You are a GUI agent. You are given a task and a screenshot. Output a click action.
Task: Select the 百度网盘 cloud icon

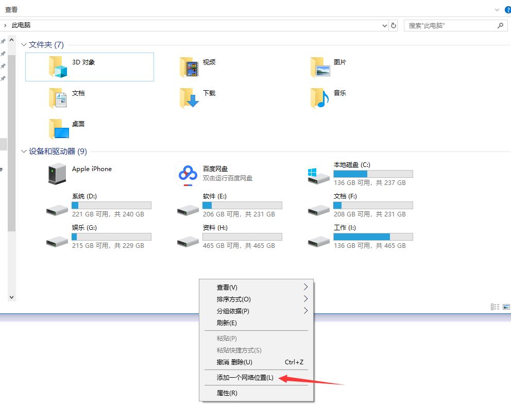[x=188, y=174]
